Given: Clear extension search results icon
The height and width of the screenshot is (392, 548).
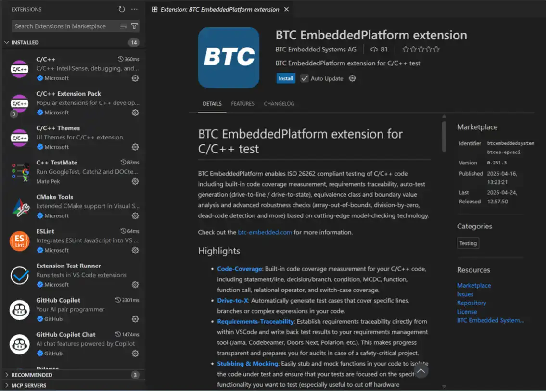Looking at the screenshot, I should point(124,26).
